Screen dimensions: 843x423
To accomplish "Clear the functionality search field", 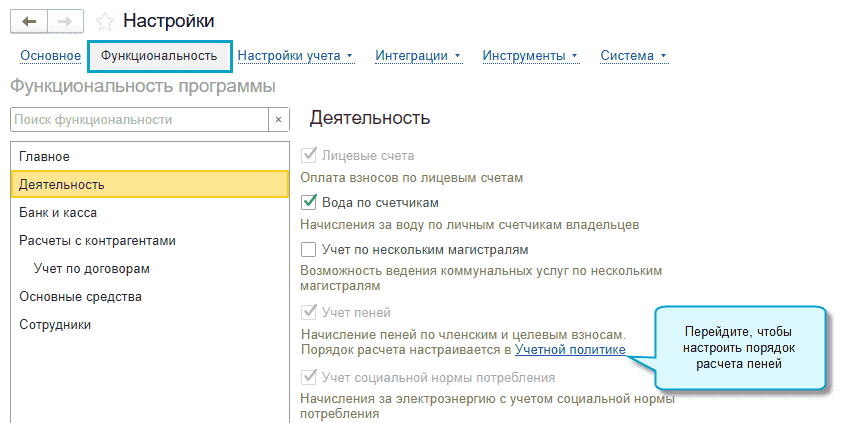I will click(279, 120).
